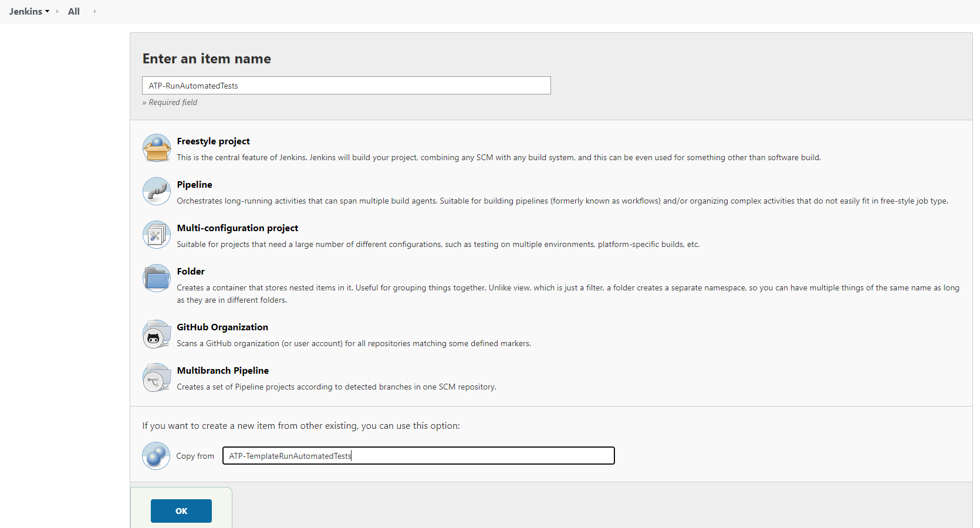This screenshot has width=980, height=528.
Task: Select the Folder title
Action: (191, 272)
